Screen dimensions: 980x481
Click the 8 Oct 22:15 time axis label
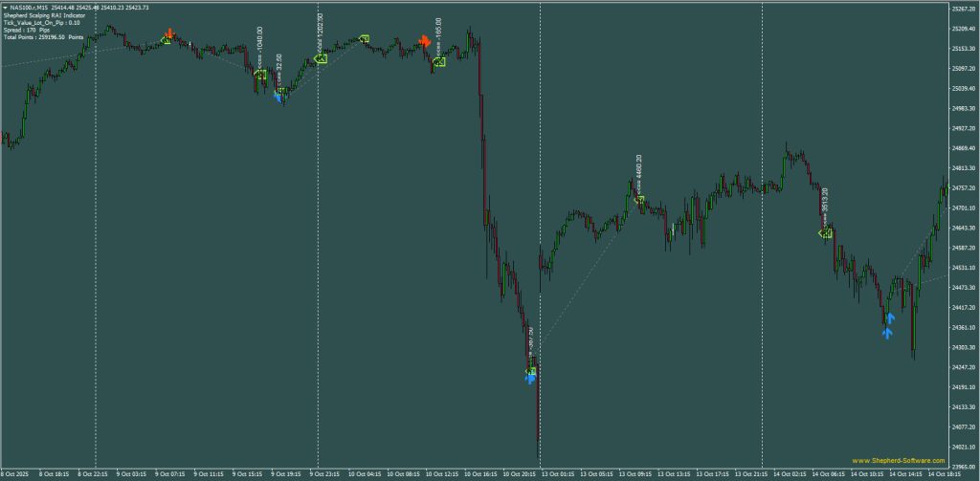click(x=92, y=474)
